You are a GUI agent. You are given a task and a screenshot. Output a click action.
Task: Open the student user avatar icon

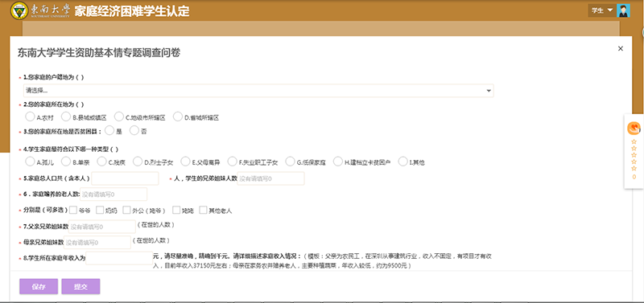pos(623,10)
